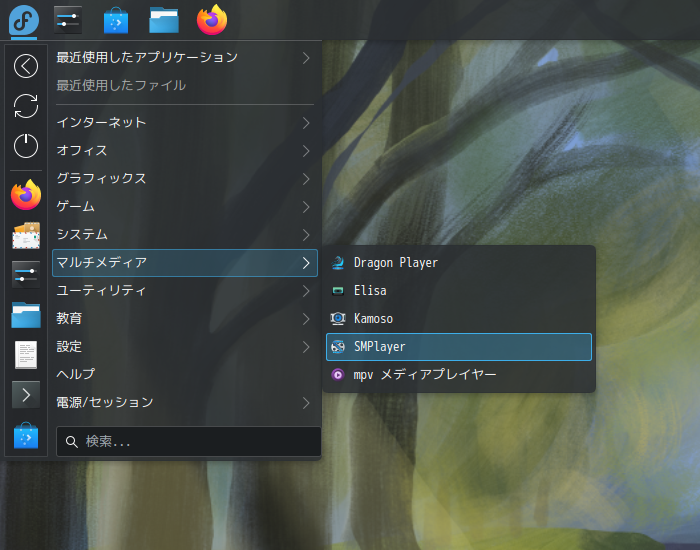Launch mpv メディアプレイヤー from submenu
Viewport: 700px width, 550px height.
pos(459,375)
